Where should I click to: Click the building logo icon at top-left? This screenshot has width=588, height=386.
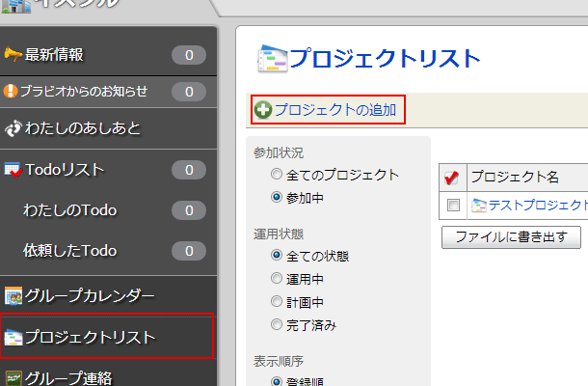click(x=15, y=6)
